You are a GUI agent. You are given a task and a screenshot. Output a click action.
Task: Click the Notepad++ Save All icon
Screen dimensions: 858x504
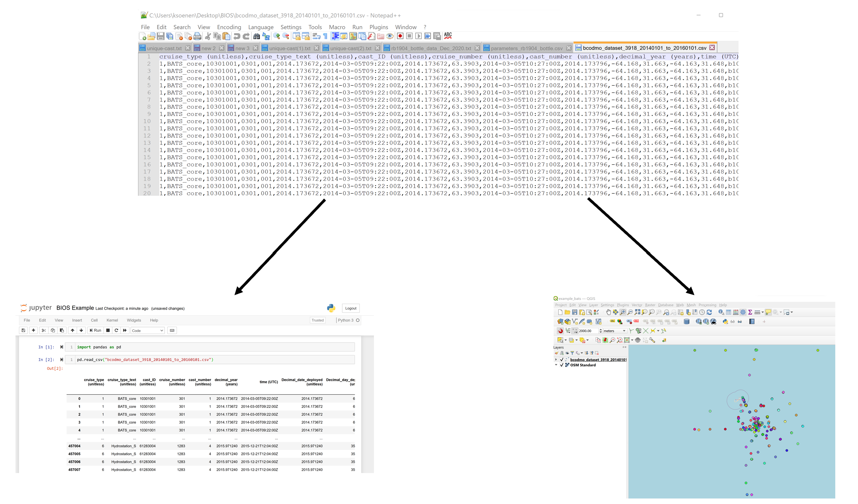click(169, 36)
